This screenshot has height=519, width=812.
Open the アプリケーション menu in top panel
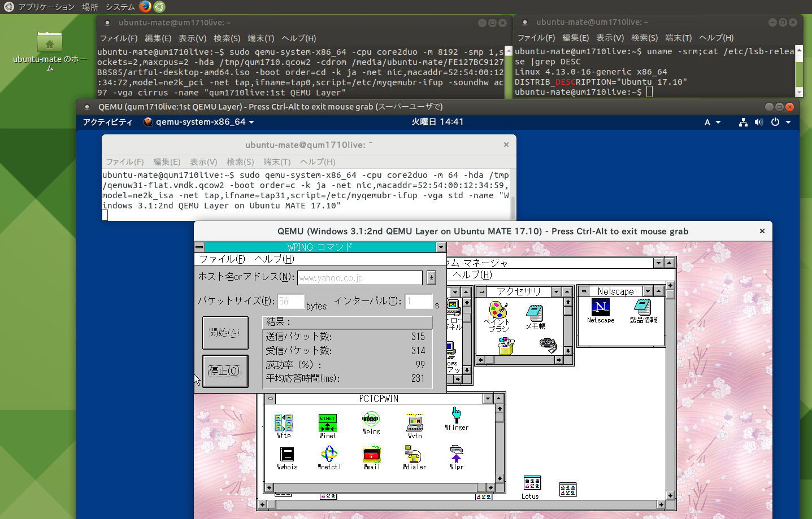click(x=46, y=7)
